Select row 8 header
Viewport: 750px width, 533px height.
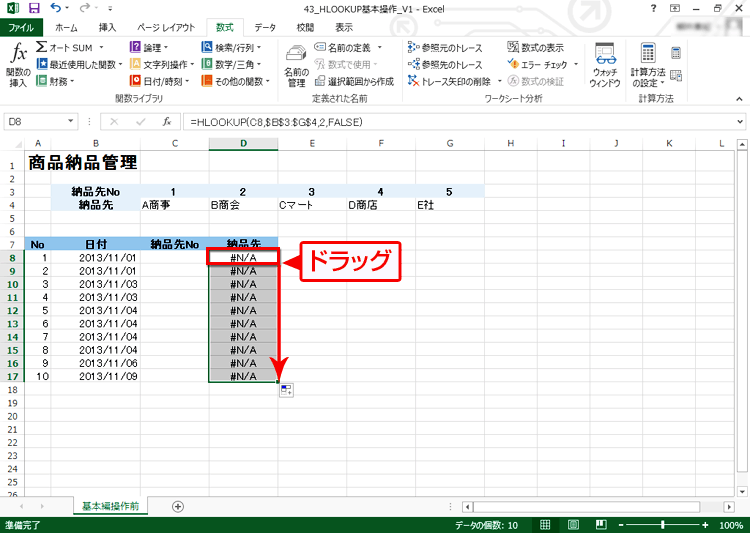point(12,257)
